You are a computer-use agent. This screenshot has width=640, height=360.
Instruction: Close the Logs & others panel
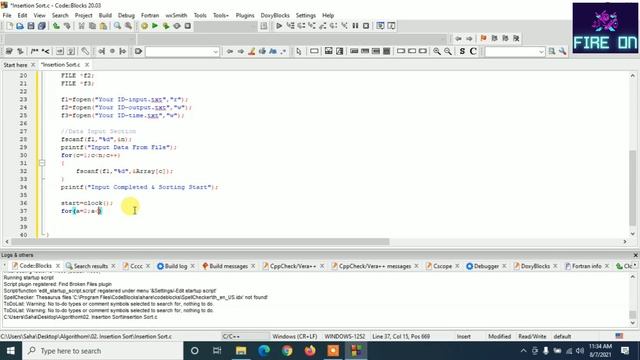[636, 255]
